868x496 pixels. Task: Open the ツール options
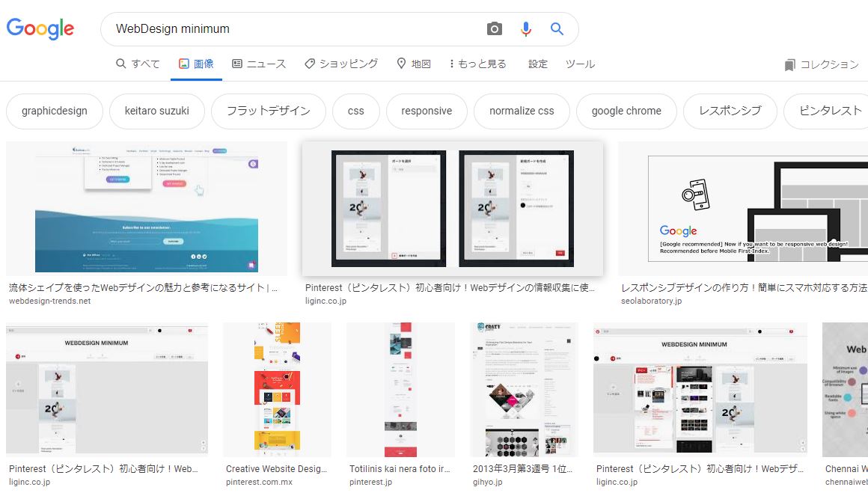(580, 64)
